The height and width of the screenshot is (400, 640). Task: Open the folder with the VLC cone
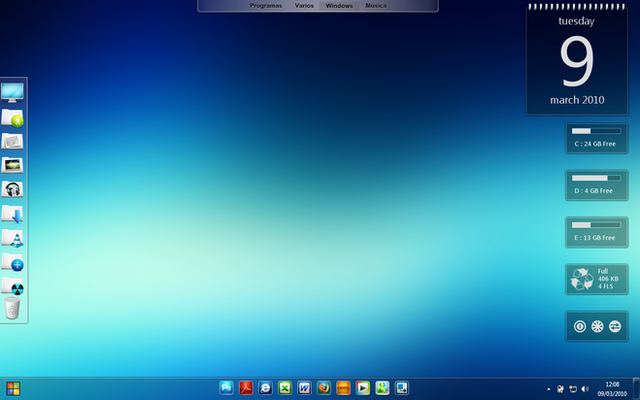coord(12,238)
